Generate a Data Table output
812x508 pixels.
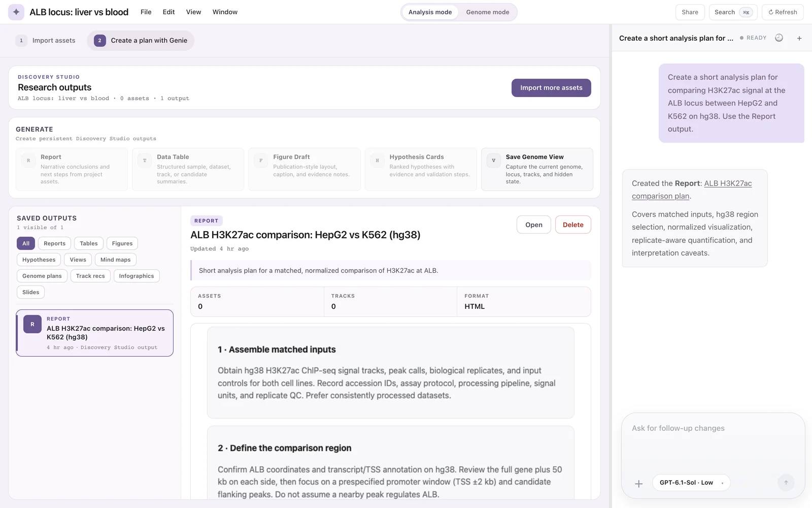[x=188, y=169]
